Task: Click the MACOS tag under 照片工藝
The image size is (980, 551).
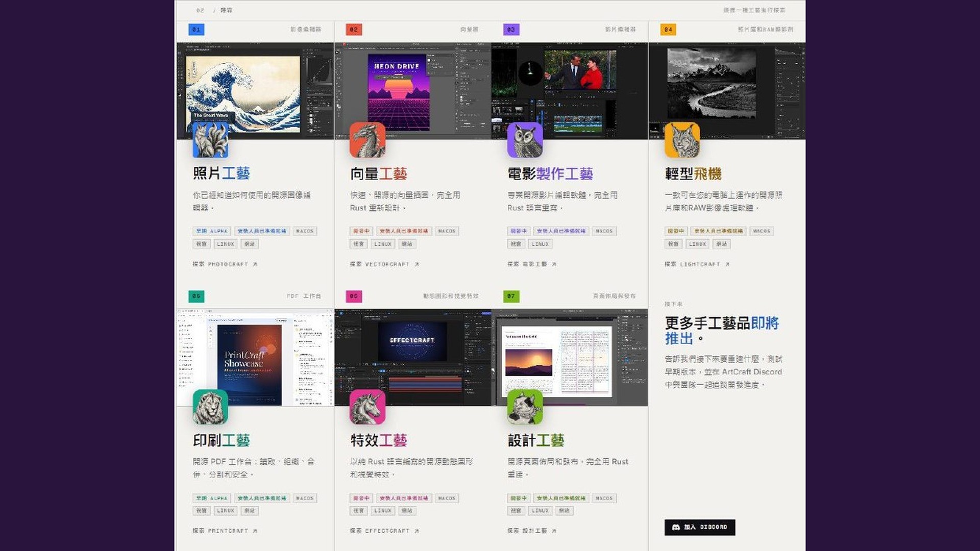Action: [305, 231]
